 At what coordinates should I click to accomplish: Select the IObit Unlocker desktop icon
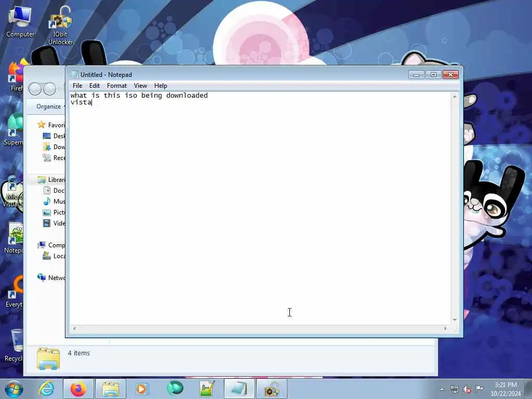tap(60, 25)
